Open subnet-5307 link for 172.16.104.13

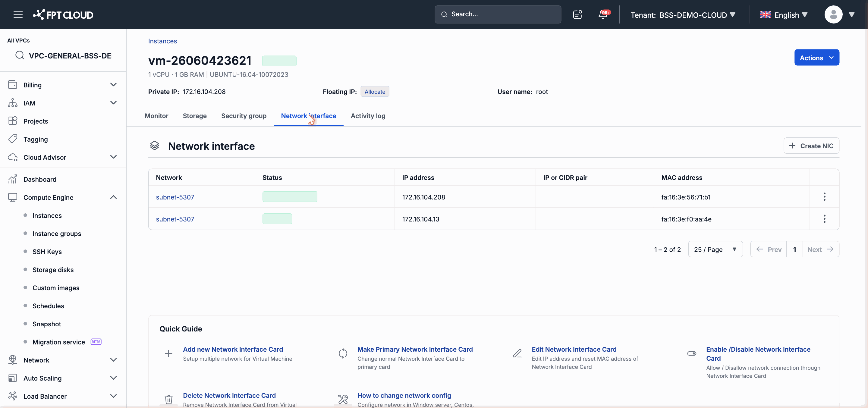[175, 219]
